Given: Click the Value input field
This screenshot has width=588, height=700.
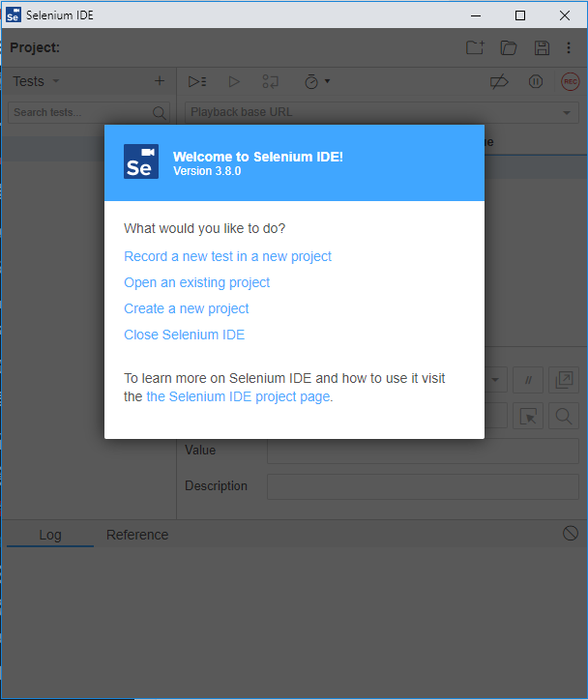Looking at the screenshot, I should click(423, 451).
